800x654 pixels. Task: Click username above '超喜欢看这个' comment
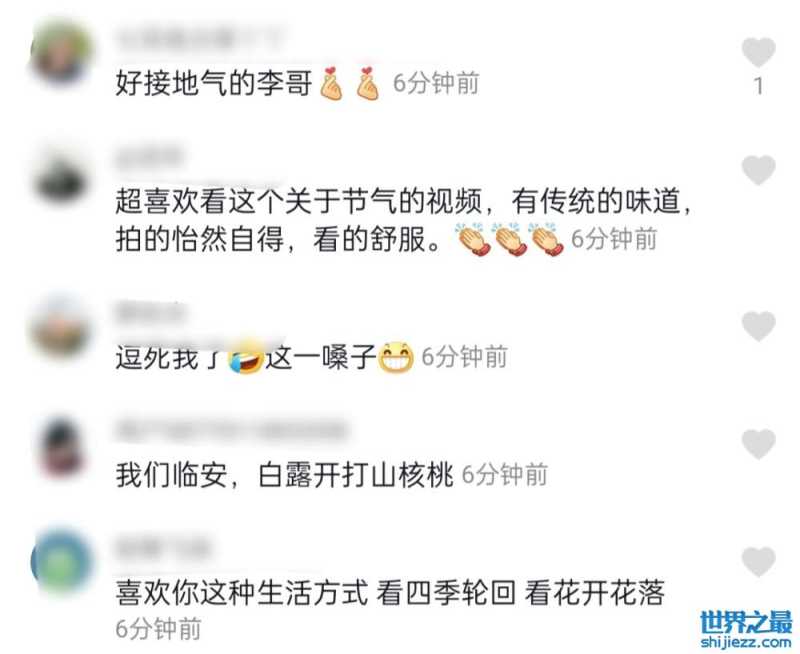(x=149, y=157)
